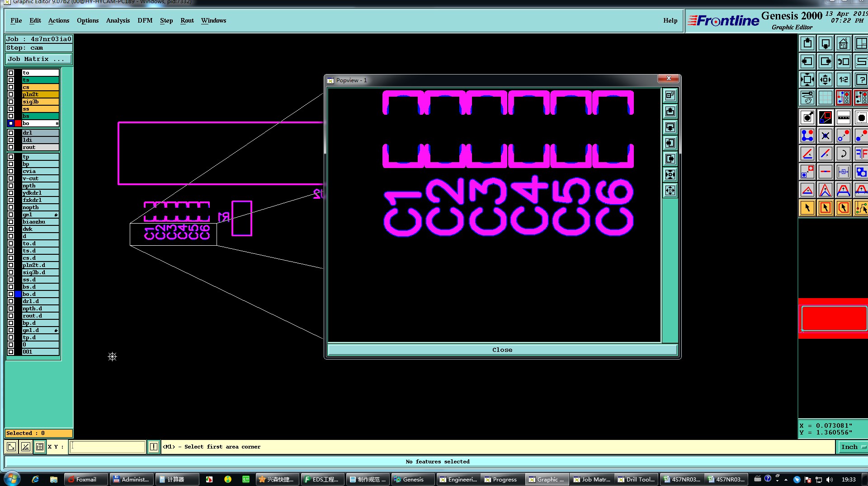Select the ruler measure tool

[x=844, y=117]
